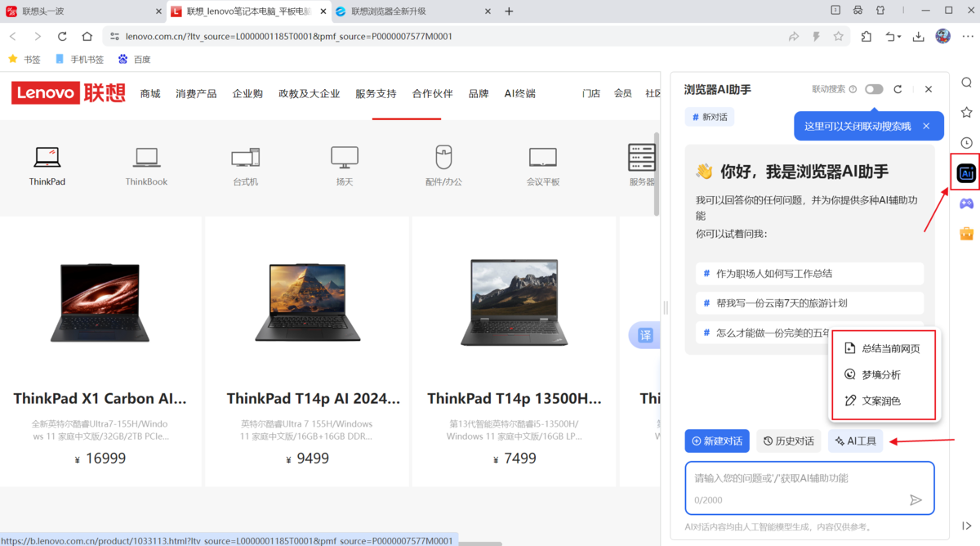Open the favorites star in the right sidebar
The width and height of the screenshot is (980, 546).
click(966, 112)
